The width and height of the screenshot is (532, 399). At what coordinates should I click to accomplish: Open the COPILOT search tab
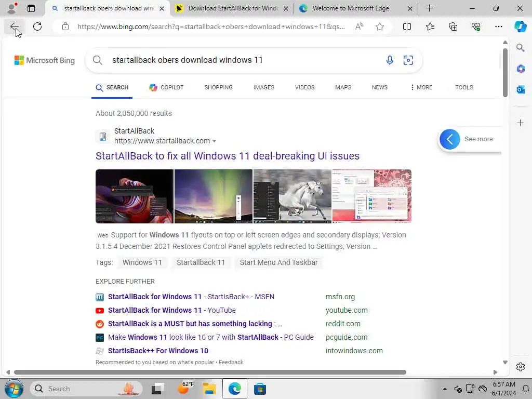tap(166, 87)
